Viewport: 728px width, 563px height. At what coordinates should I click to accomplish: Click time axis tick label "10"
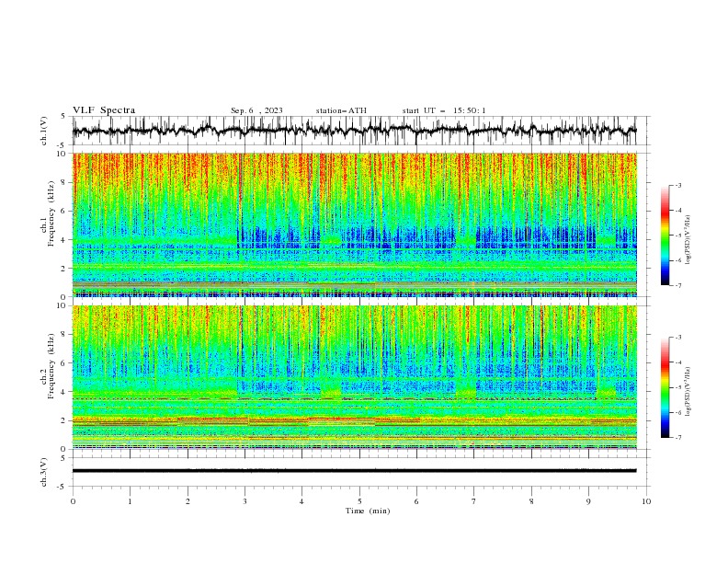pos(646,501)
